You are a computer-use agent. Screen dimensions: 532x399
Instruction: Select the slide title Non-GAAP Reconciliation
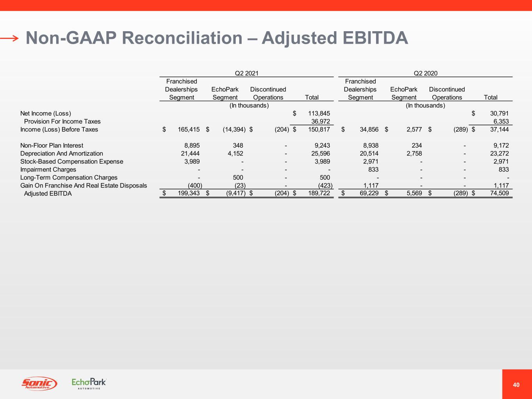(x=217, y=38)
